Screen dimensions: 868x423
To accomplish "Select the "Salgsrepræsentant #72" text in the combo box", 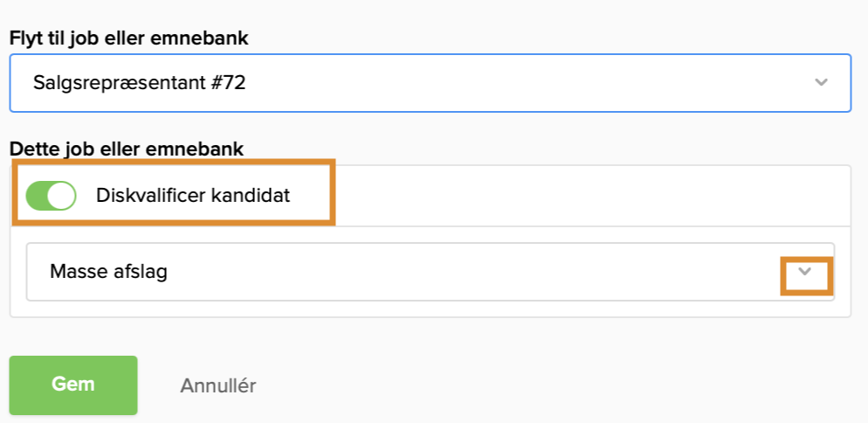I will [141, 83].
